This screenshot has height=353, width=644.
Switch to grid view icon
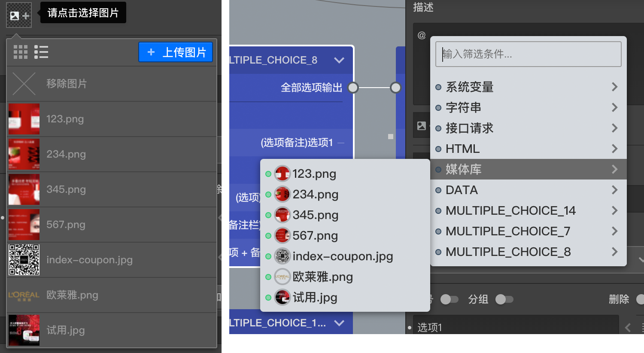point(21,52)
